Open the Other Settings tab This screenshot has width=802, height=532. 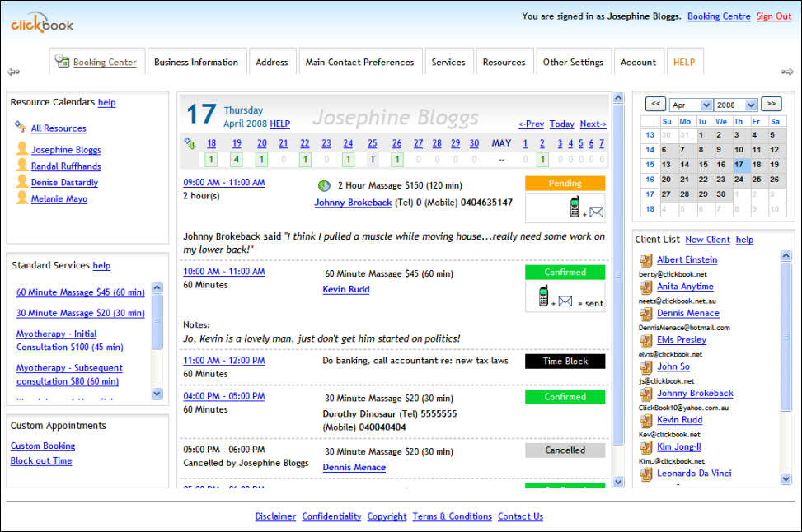pyautogui.click(x=574, y=62)
